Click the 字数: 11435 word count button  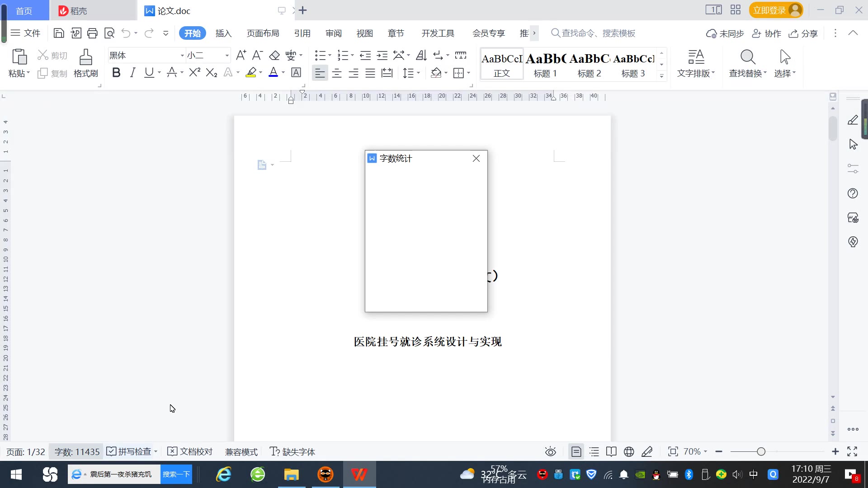tap(77, 451)
